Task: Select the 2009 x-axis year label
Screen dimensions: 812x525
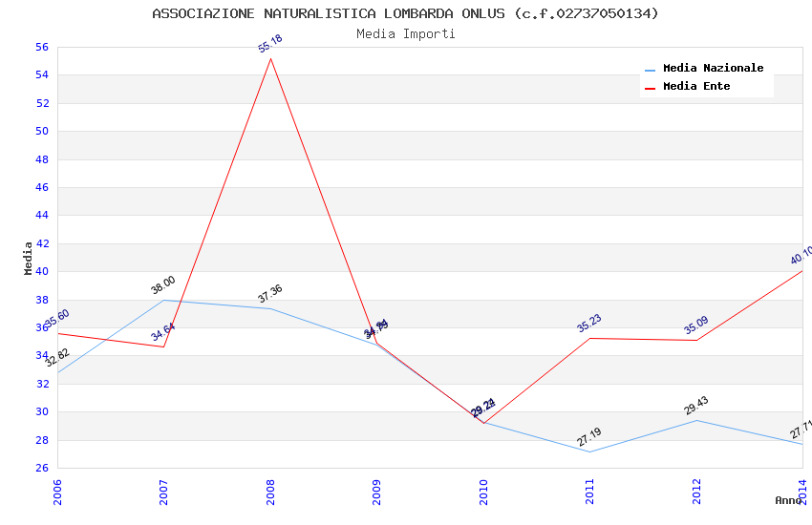Action: point(376,492)
